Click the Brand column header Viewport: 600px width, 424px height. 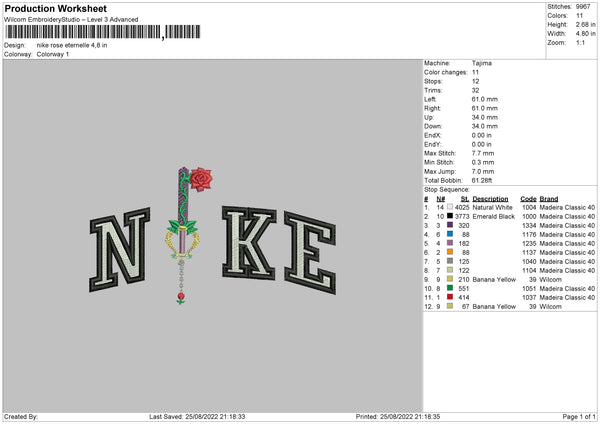pyautogui.click(x=549, y=199)
